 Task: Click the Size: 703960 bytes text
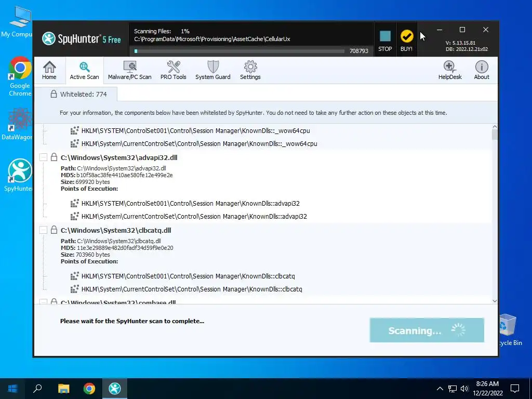[85, 255]
